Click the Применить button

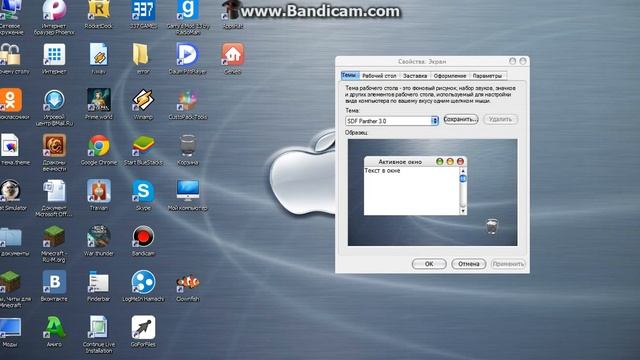(508, 264)
